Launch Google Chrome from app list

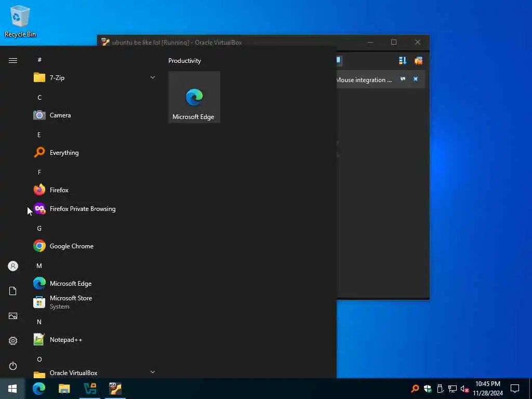(x=95, y=246)
